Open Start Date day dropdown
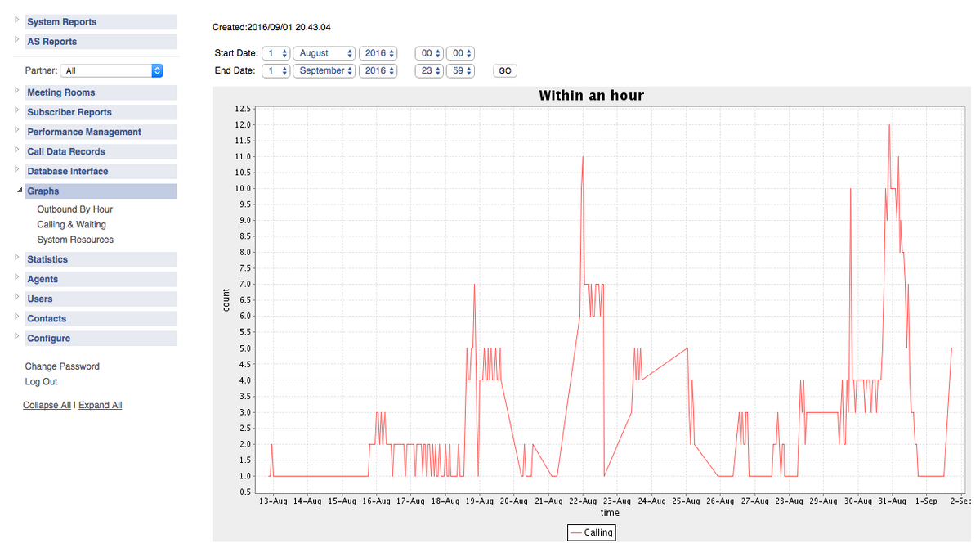980x557 pixels. pos(275,54)
